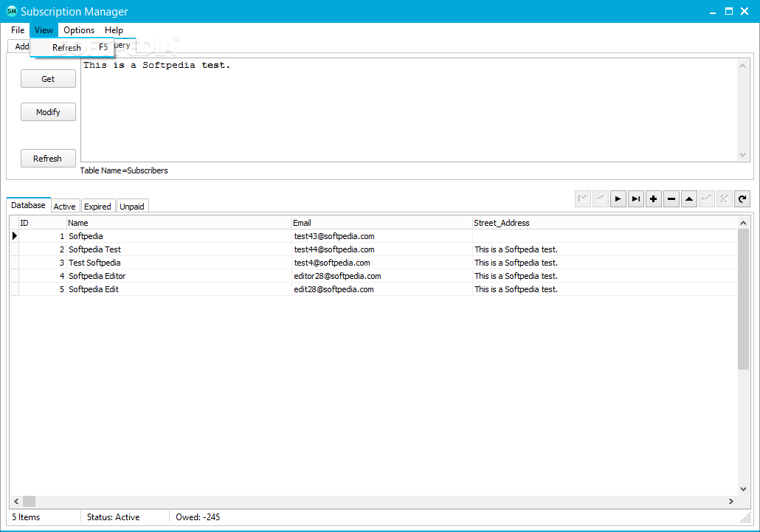Click Street_Address cell of Softpedia Test row
The height and width of the screenshot is (532, 760).
point(605,249)
